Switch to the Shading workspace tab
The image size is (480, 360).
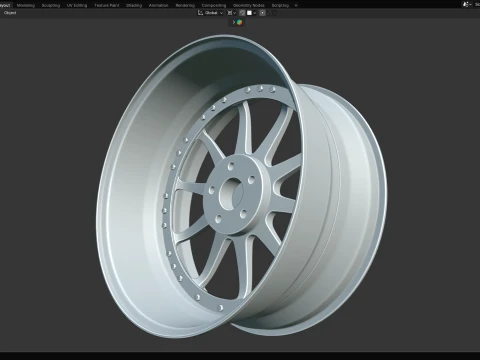(134, 5)
